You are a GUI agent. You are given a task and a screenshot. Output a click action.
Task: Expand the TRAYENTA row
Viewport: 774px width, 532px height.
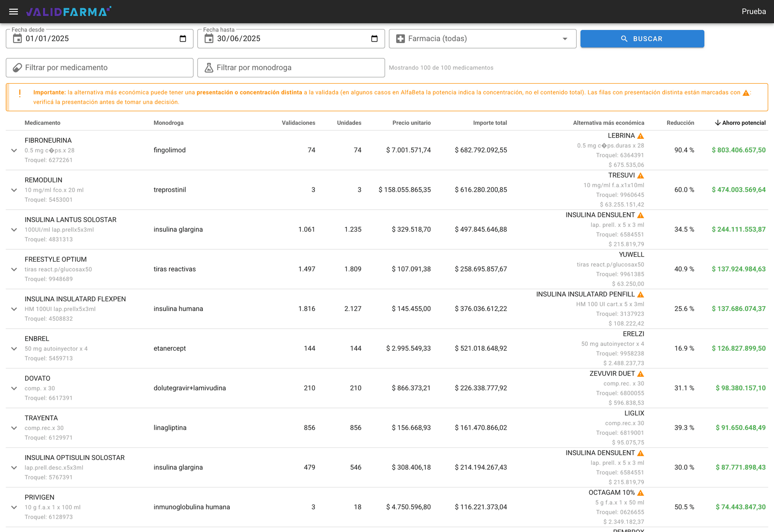pyautogui.click(x=14, y=428)
